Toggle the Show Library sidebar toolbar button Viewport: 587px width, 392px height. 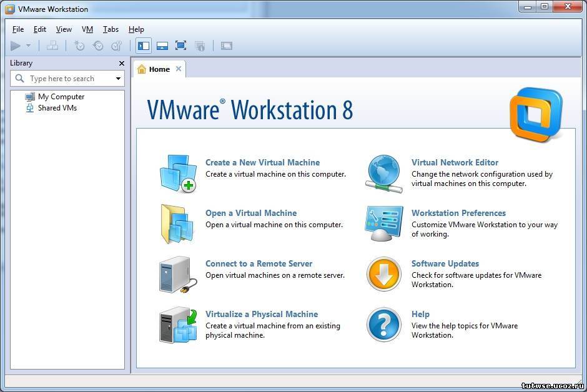(x=144, y=46)
